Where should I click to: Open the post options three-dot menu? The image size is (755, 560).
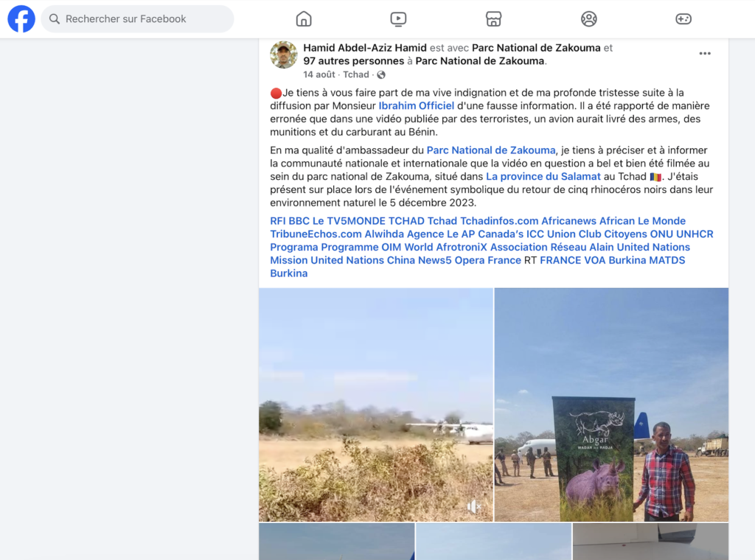705,53
